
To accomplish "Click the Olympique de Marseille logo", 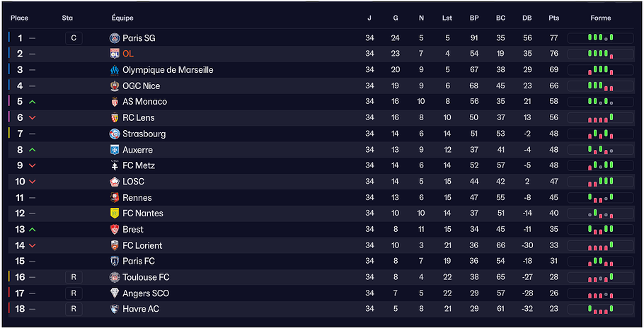I will [x=115, y=70].
